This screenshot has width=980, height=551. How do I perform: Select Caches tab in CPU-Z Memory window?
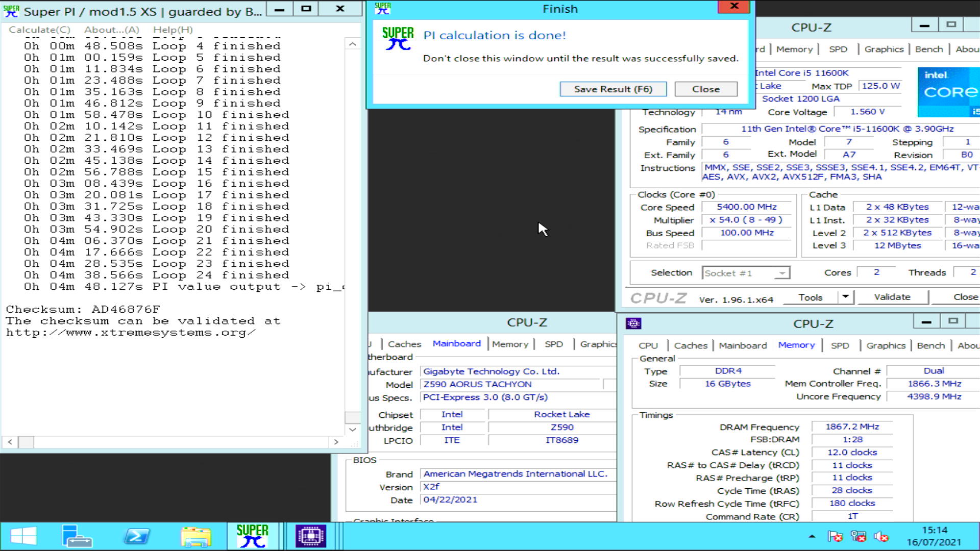tap(691, 345)
